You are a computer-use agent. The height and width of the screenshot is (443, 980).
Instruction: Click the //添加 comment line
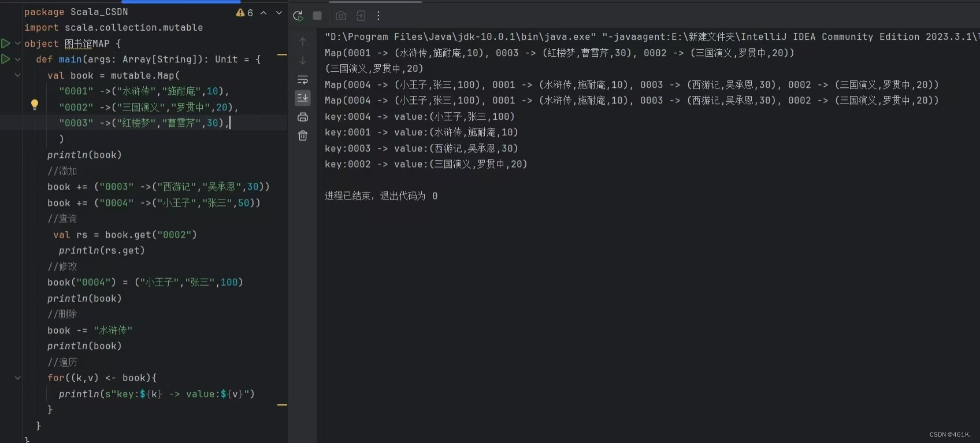coord(62,171)
